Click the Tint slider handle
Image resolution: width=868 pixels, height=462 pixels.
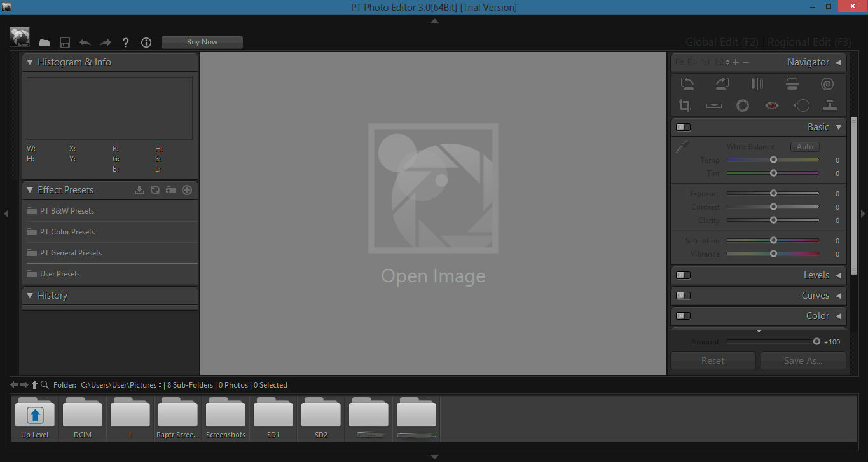(x=773, y=173)
